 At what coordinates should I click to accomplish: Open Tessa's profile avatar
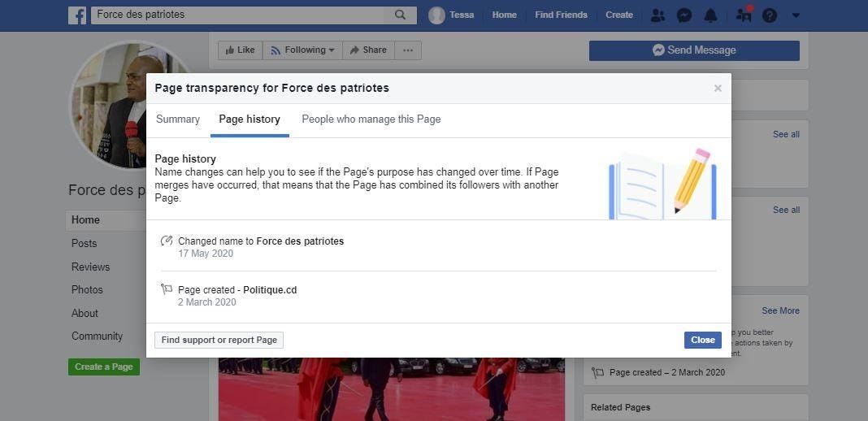[x=436, y=15]
